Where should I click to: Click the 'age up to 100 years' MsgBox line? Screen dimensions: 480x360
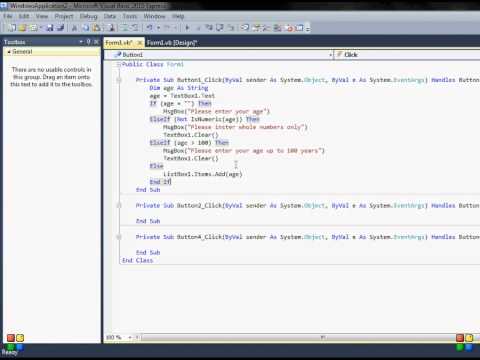click(243, 151)
